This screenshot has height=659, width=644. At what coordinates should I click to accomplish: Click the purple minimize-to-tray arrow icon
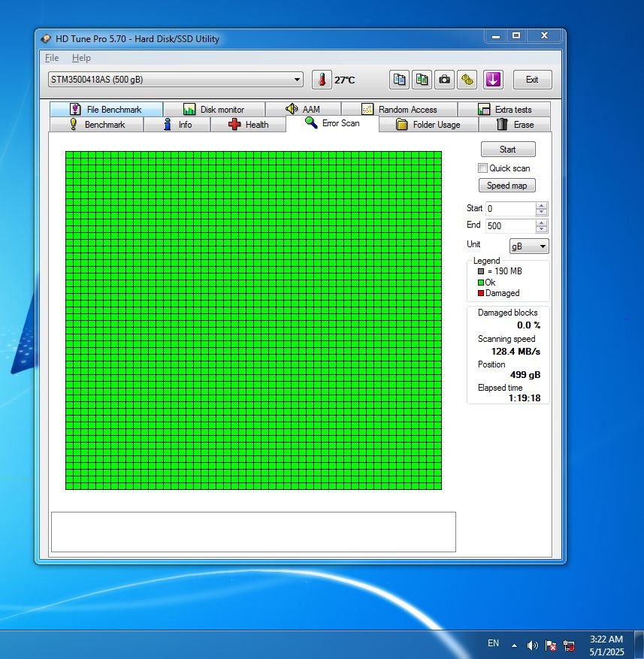493,80
